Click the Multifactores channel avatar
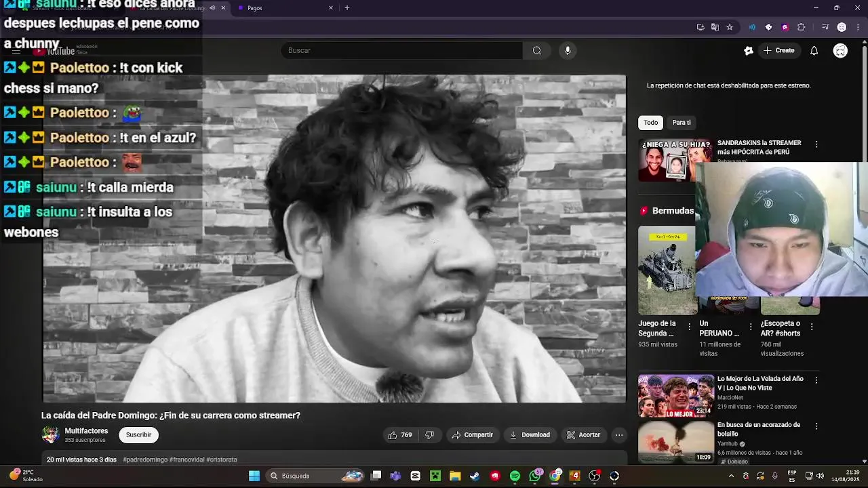Viewport: 868px width, 488px height. [x=50, y=435]
